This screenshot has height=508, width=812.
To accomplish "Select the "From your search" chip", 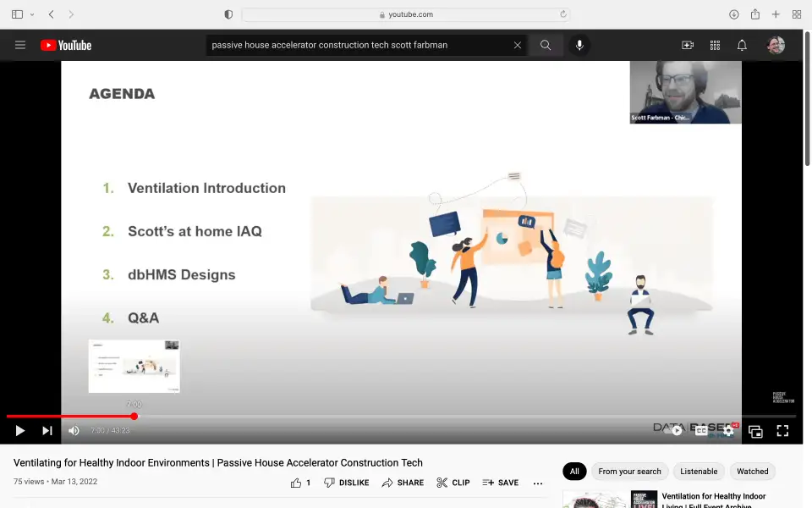I will pos(629,472).
